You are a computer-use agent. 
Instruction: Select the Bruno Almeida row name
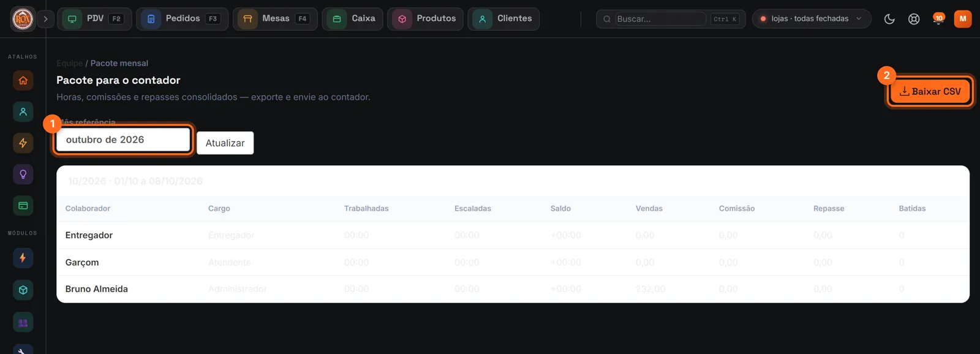pyautogui.click(x=97, y=289)
